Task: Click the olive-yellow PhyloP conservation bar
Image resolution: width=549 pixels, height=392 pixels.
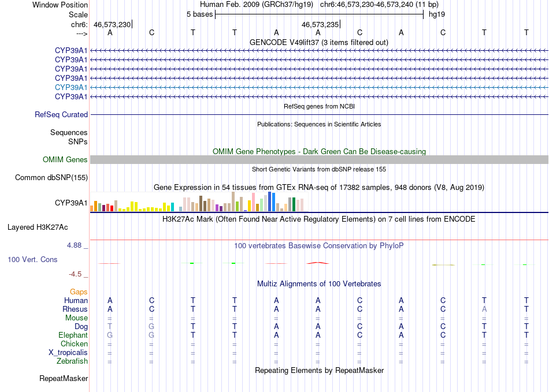Action: click(443, 265)
